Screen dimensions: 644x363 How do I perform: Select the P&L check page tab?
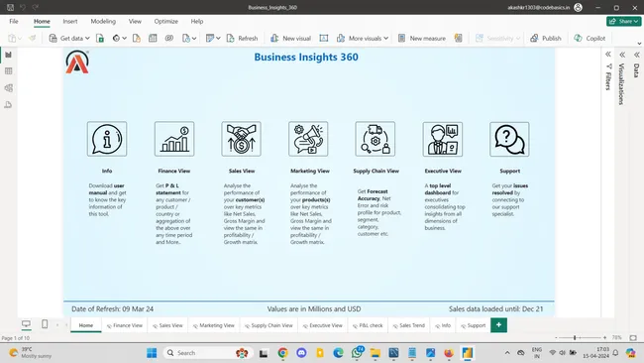coord(368,325)
